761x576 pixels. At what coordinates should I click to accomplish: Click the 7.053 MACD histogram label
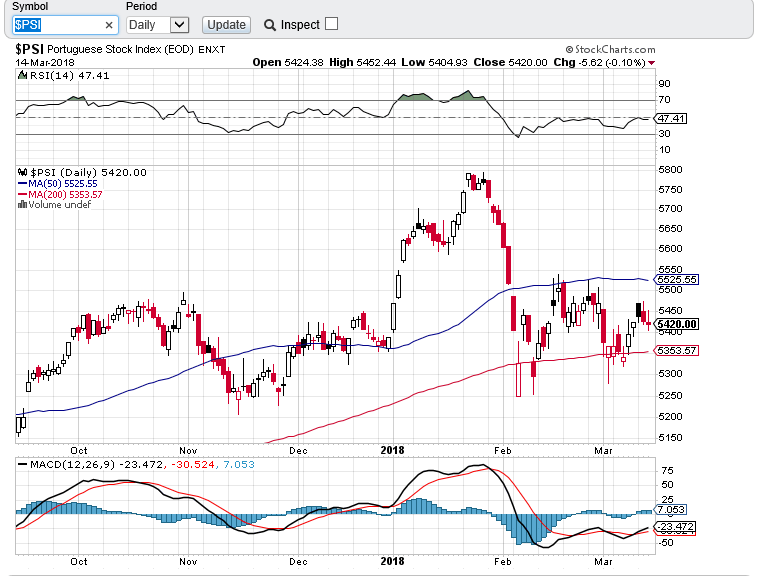pyautogui.click(x=671, y=510)
